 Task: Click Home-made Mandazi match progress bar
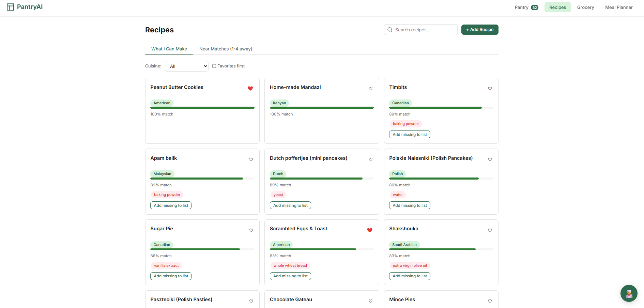coord(322,108)
